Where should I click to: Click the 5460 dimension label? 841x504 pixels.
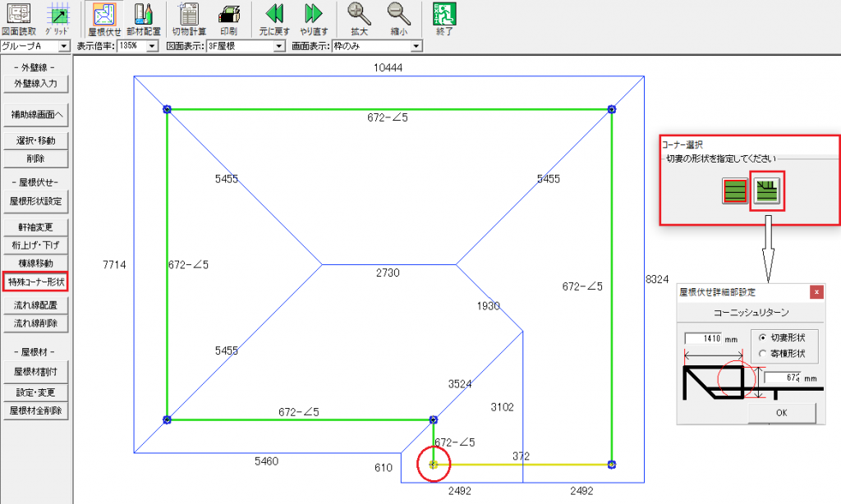pos(267,461)
